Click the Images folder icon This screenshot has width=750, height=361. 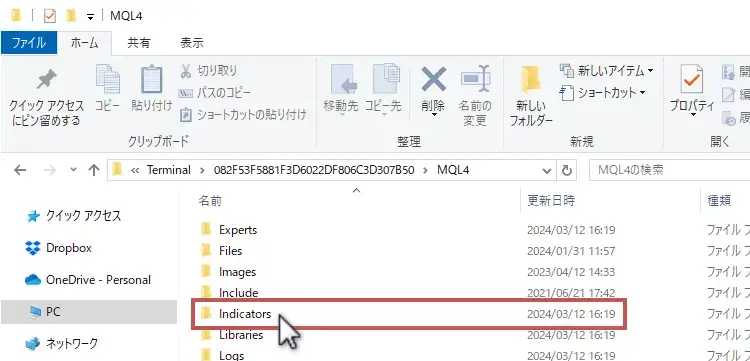pyautogui.click(x=206, y=272)
